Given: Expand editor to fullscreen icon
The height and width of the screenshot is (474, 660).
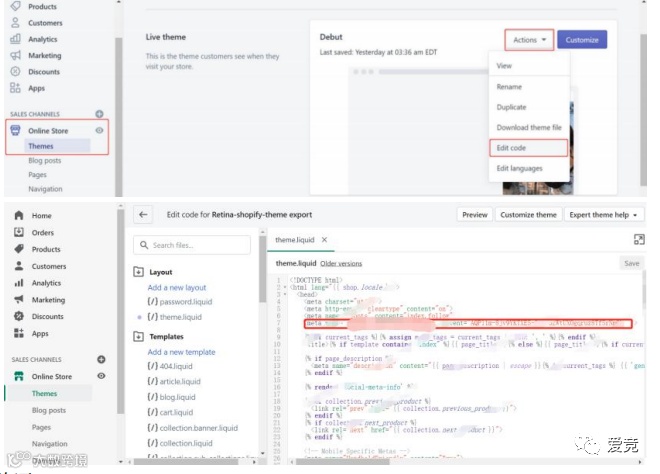Looking at the screenshot, I should (x=639, y=240).
